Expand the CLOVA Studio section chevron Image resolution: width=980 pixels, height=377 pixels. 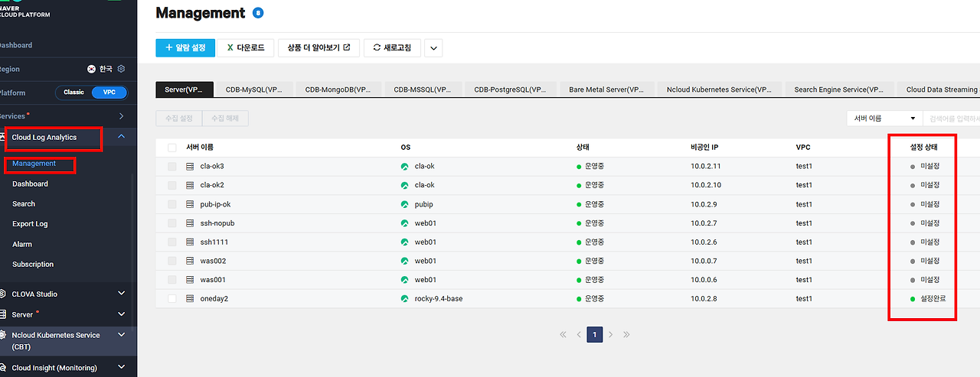(x=122, y=294)
